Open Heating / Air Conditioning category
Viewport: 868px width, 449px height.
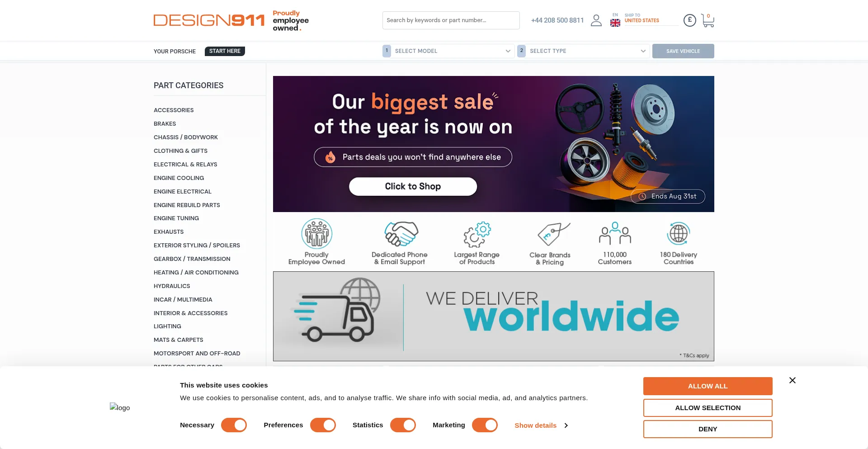pyautogui.click(x=196, y=273)
